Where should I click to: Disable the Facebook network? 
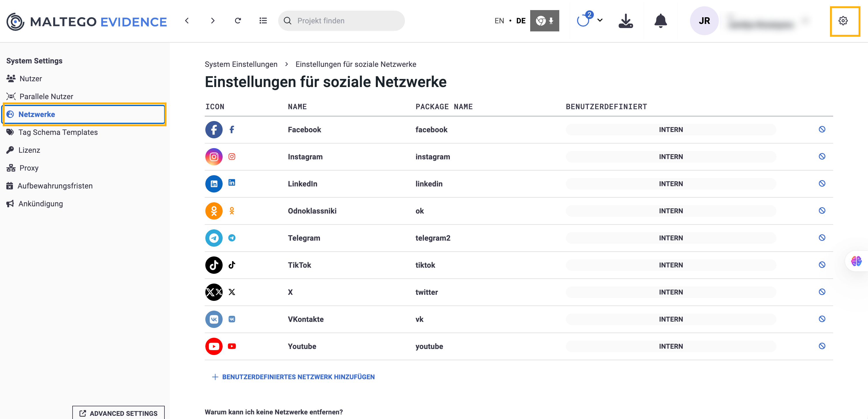pyautogui.click(x=822, y=129)
